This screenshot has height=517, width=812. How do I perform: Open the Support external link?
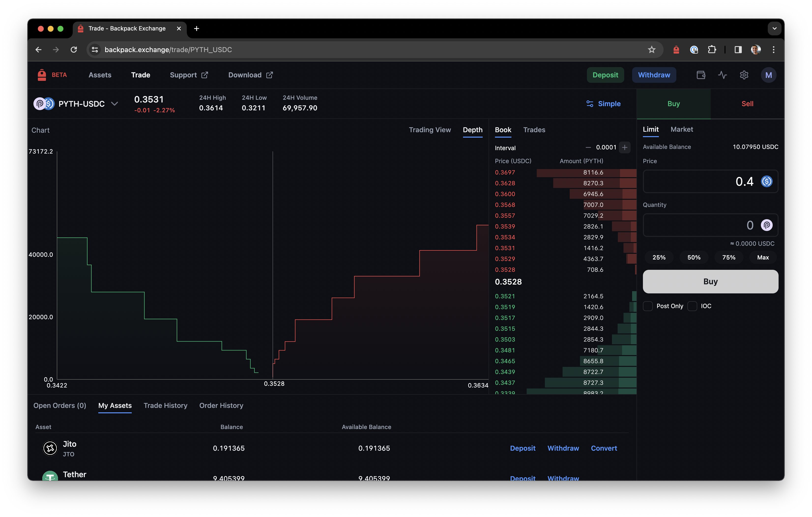tap(189, 75)
